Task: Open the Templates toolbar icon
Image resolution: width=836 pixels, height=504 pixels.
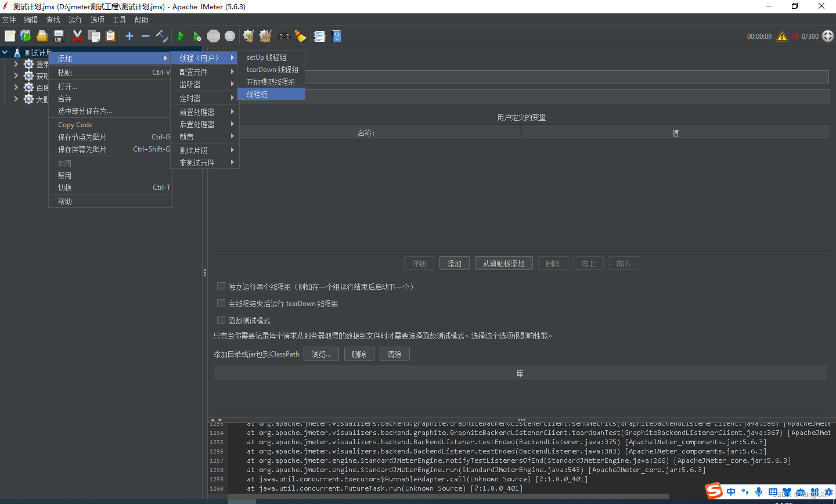Action: (26, 36)
